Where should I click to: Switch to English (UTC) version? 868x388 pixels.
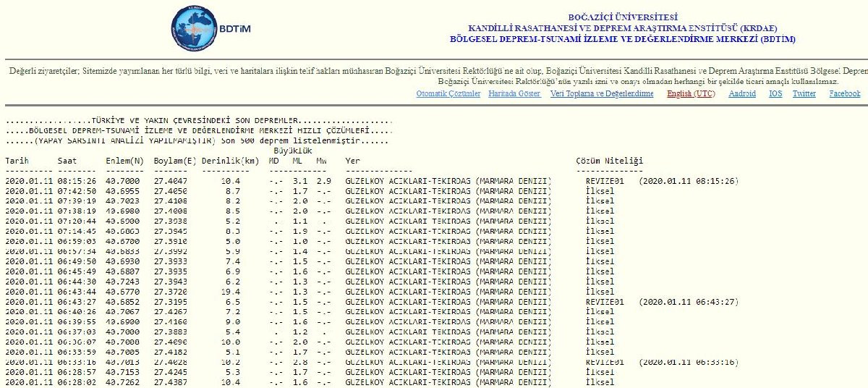(x=692, y=93)
